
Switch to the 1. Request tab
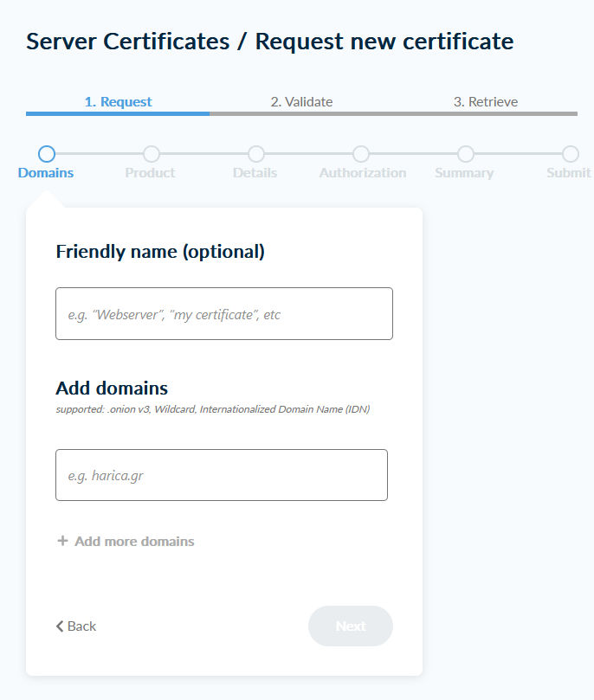pyautogui.click(x=118, y=102)
